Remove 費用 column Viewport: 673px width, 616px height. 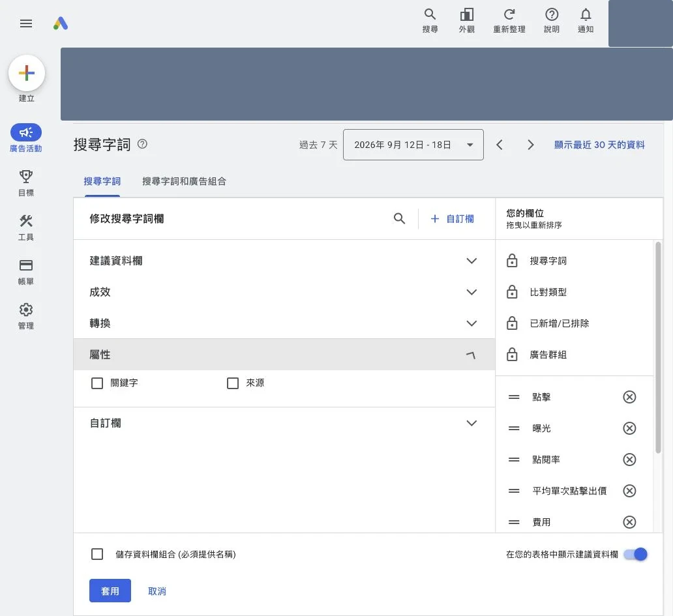point(629,522)
